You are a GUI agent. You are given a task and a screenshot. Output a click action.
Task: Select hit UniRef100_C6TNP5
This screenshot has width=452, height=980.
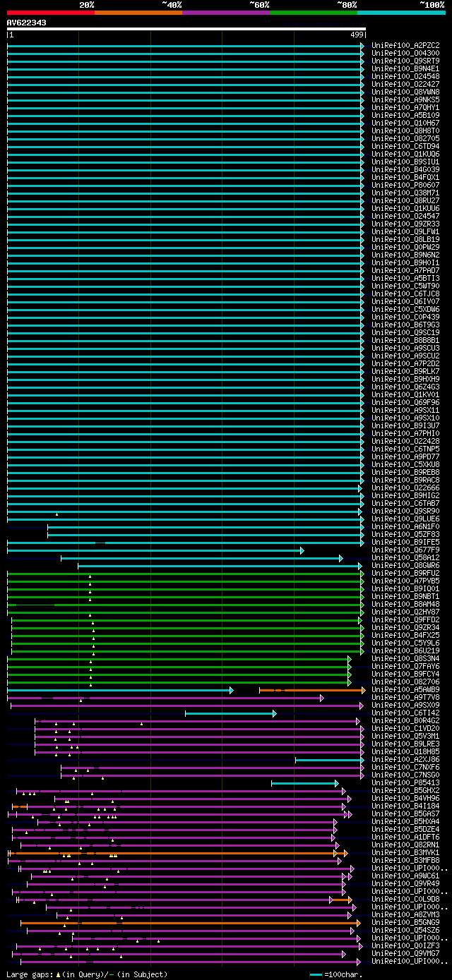(x=405, y=449)
